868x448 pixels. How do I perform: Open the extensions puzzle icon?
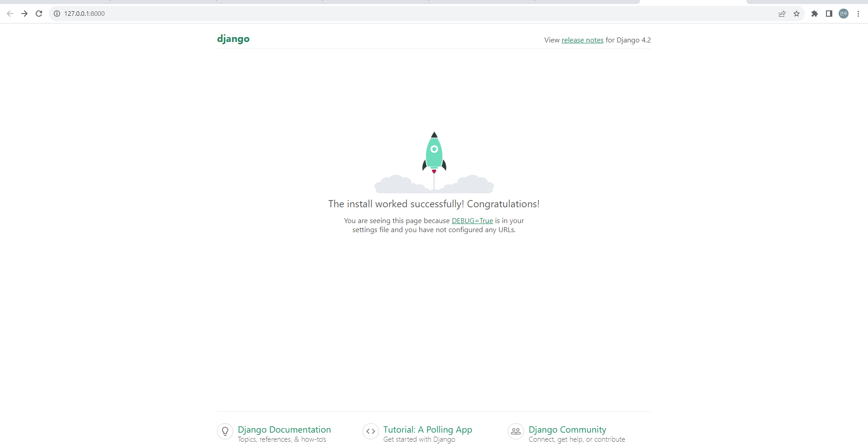815,14
